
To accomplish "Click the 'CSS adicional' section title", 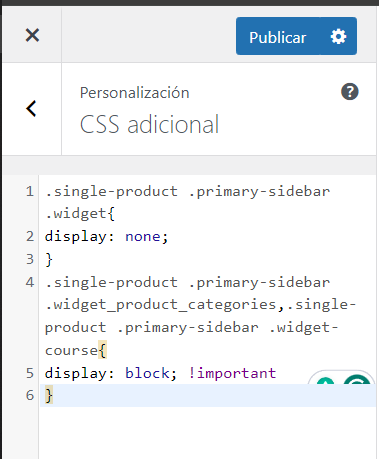I will (x=149, y=125).
